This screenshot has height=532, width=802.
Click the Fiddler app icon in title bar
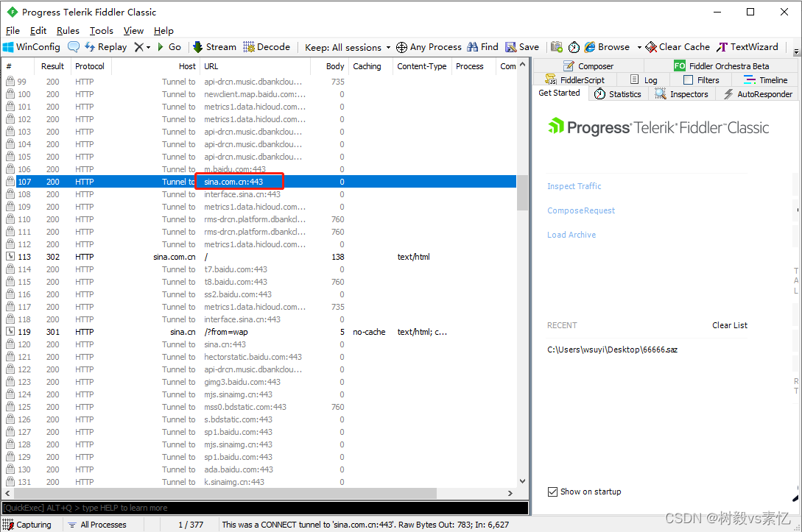click(x=12, y=12)
